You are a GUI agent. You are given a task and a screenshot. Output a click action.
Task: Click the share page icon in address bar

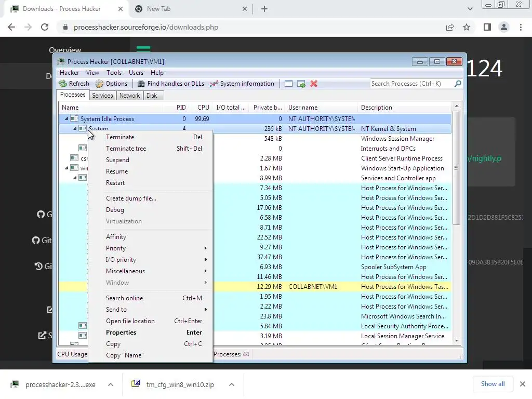(450, 27)
